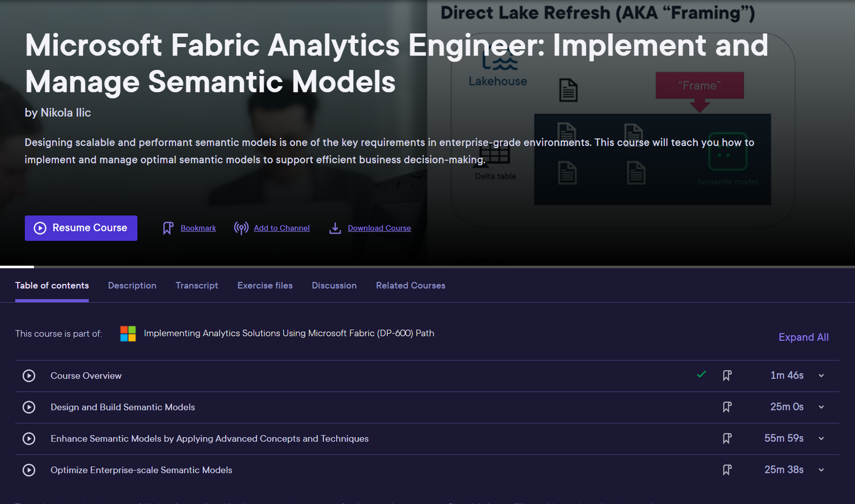Open the Implementing Analytics Solutions DP-600 path
Viewport: 855px width, 504px height.
pos(289,334)
